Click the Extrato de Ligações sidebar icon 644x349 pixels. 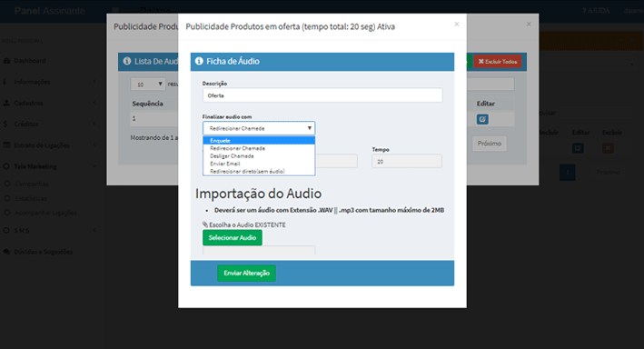6,145
